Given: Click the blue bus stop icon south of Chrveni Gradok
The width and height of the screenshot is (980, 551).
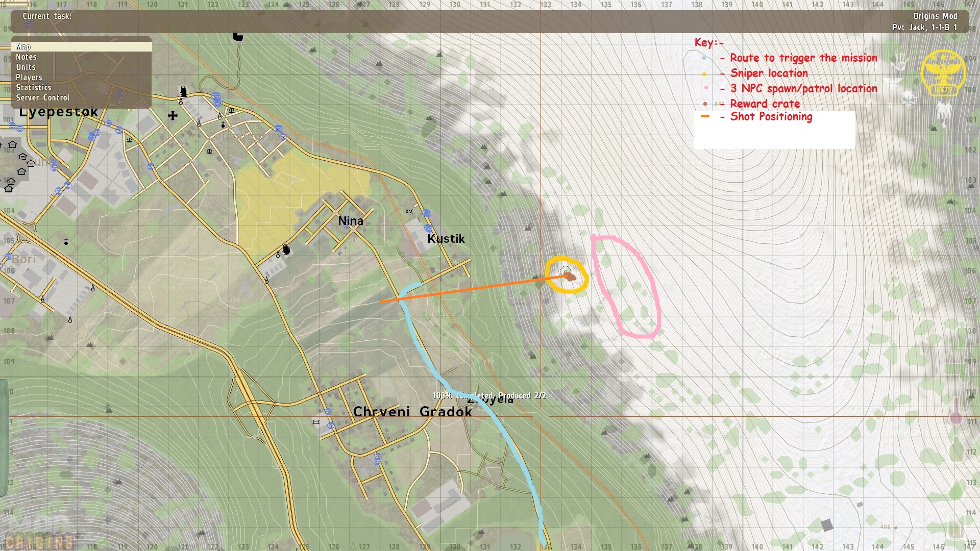Looking at the screenshot, I should coord(377,461).
